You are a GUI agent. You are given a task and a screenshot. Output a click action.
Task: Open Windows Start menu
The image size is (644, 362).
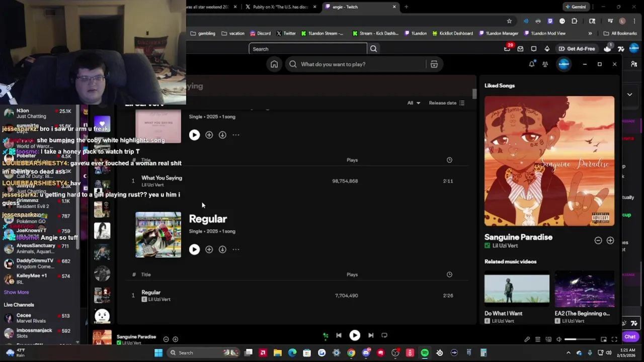click(x=158, y=353)
